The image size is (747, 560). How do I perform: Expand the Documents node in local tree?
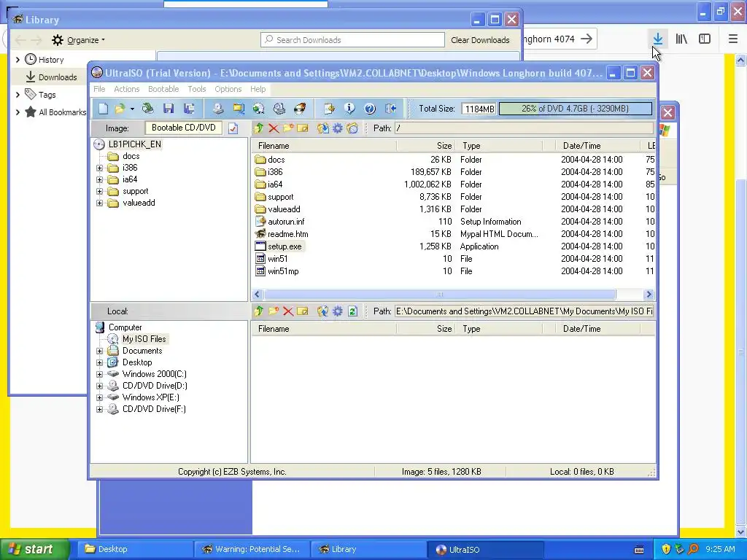[x=99, y=351]
